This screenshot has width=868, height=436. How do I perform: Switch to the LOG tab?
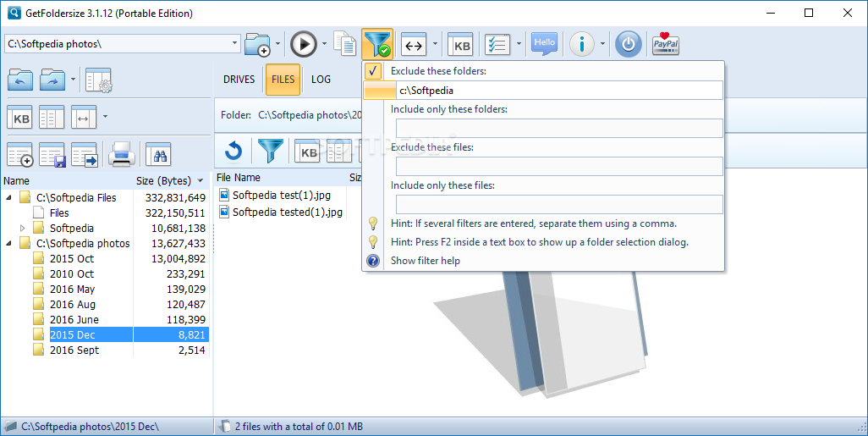321,80
